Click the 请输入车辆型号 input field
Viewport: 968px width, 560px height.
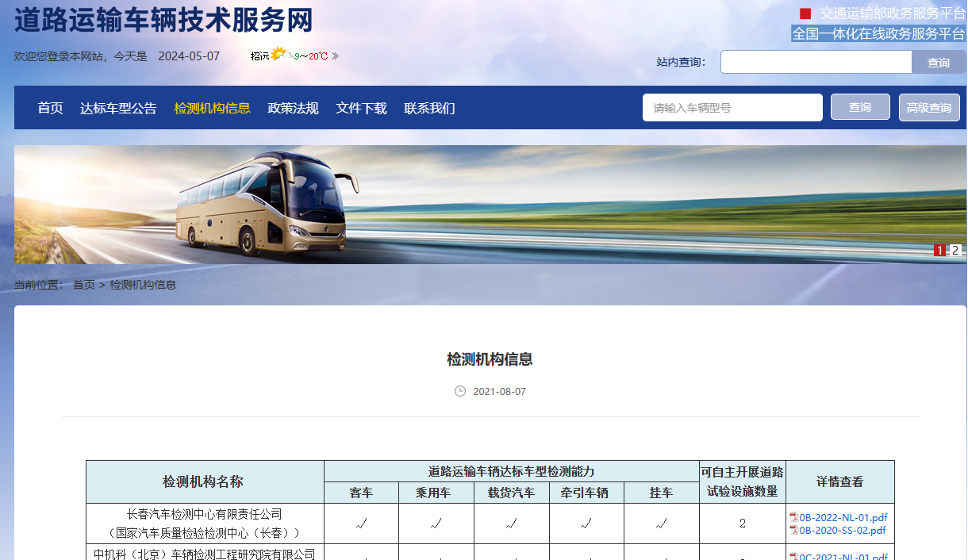click(732, 107)
